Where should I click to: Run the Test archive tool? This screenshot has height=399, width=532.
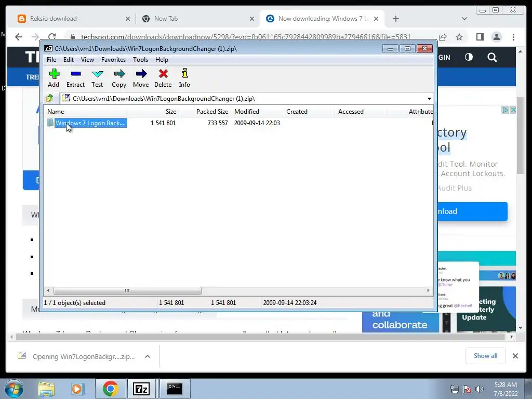(x=97, y=78)
